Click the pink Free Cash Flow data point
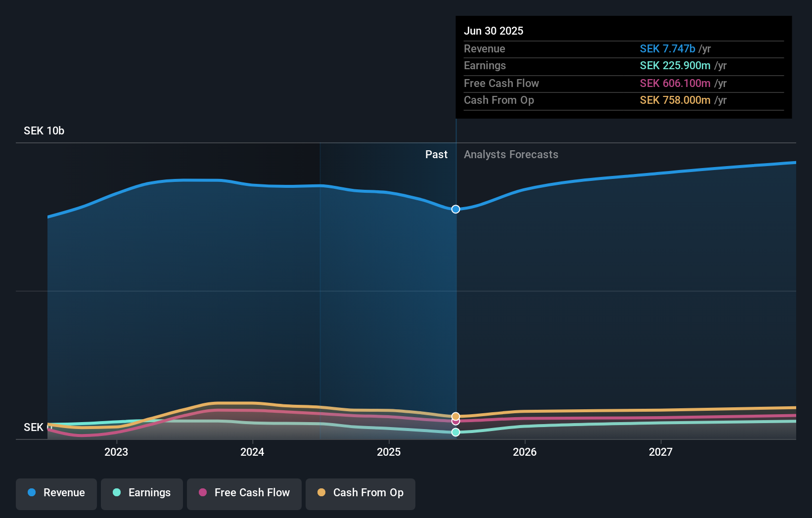812x518 pixels. tap(455, 422)
